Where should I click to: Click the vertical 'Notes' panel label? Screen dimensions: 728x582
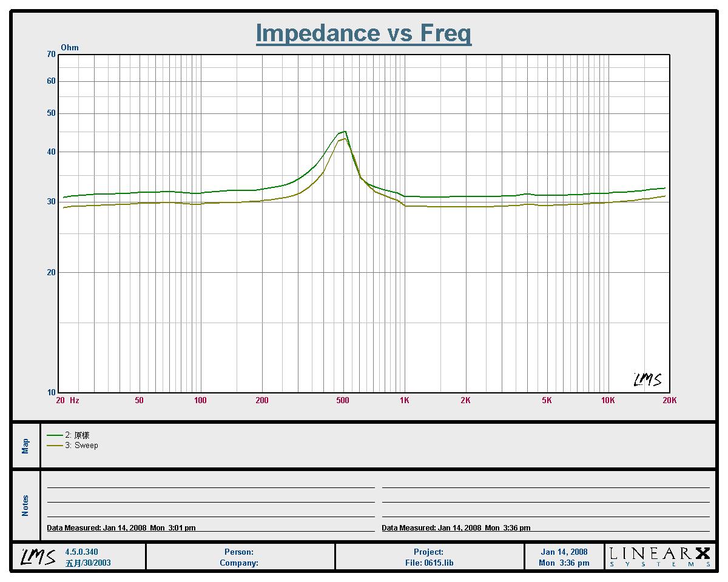[x=25, y=506]
